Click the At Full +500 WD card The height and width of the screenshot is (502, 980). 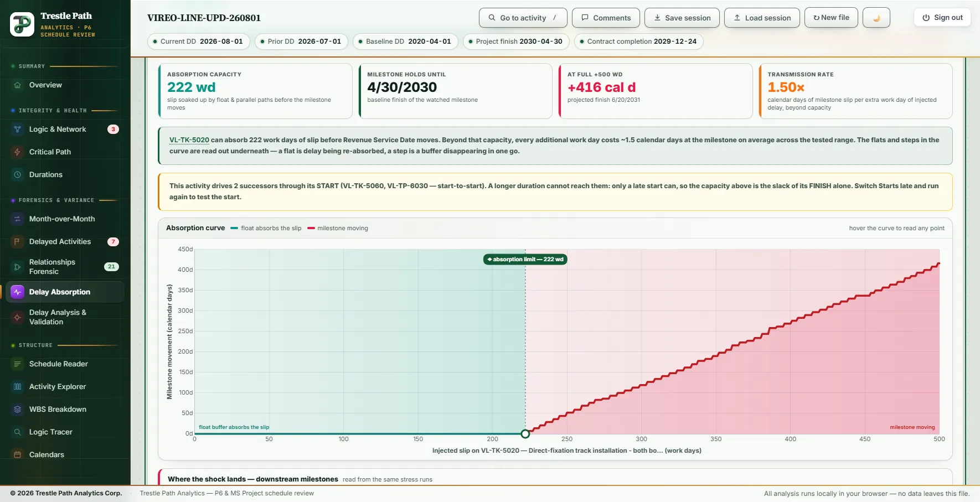(656, 91)
